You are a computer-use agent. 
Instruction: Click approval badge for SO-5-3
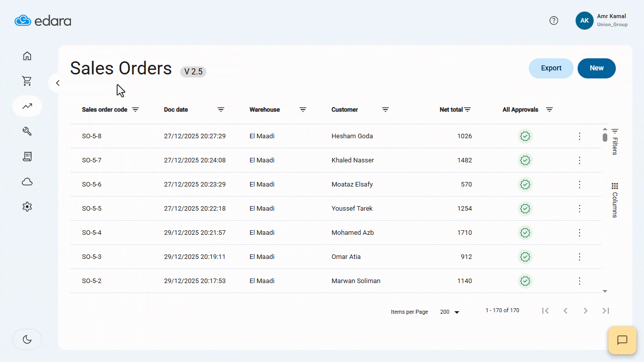pos(525,257)
